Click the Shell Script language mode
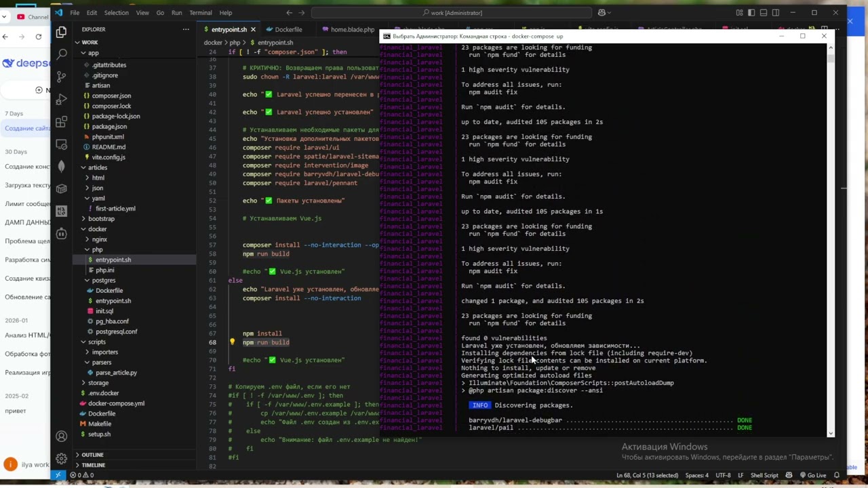This screenshot has width=868, height=488. [x=764, y=475]
